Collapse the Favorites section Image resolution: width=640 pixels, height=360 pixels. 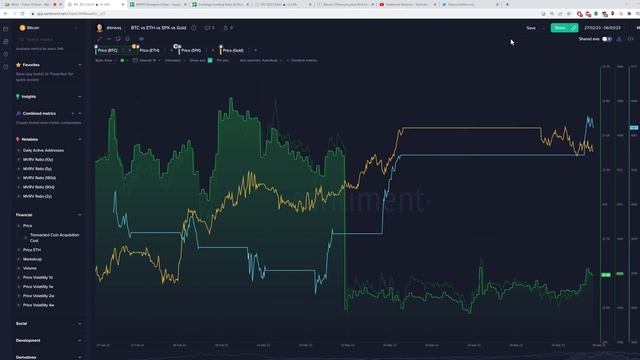(x=80, y=65)
